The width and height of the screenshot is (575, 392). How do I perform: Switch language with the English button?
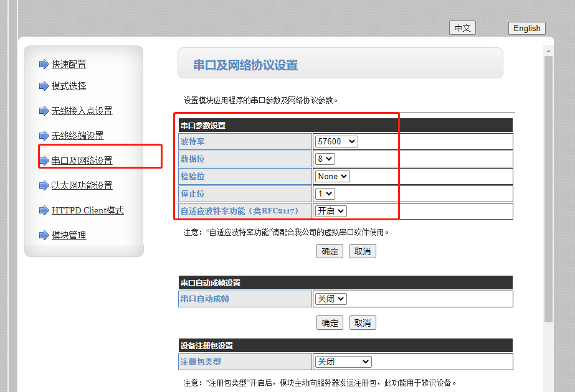527,28
